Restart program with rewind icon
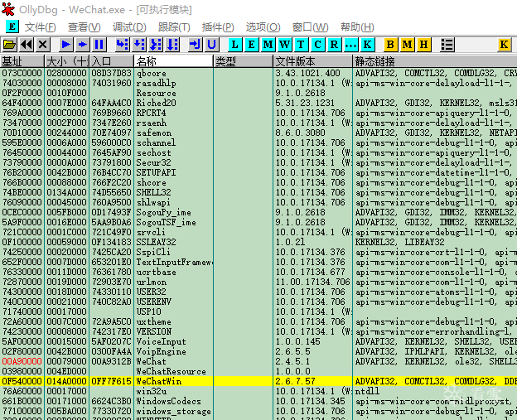The image size is (517, 420). pyautogui.click(x=26, y=45)
